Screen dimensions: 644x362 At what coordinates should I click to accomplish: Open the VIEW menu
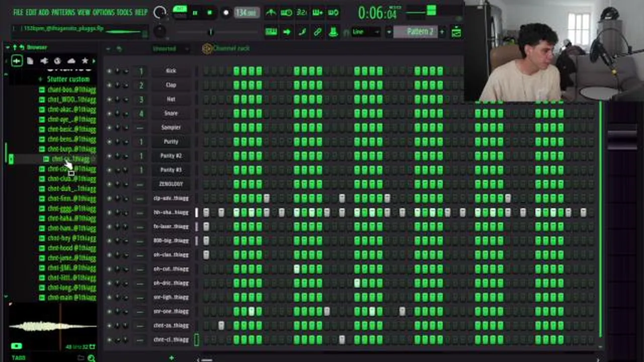point(84,12)
